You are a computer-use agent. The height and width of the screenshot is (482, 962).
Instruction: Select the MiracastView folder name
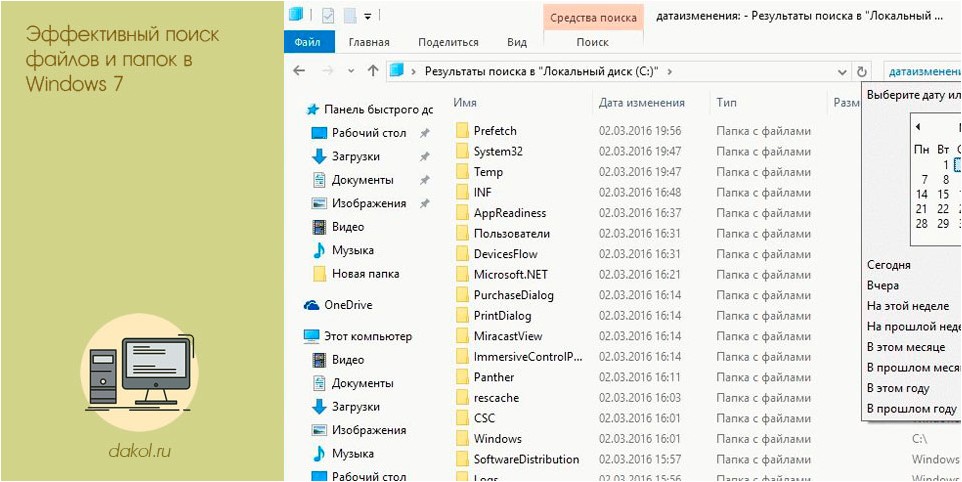pyautogui.click(x=508, y=336)
